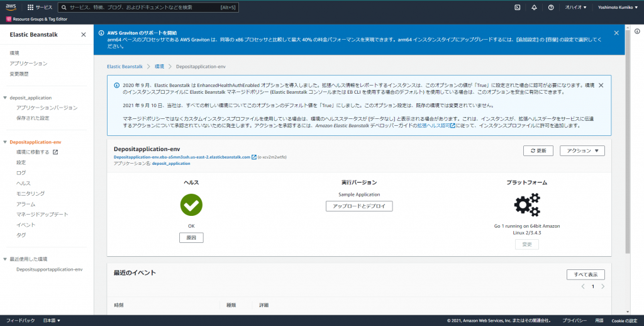Viewport: 644px width, 326px height.
Task: Launch CloudShell from top bar
Action: 518,8
